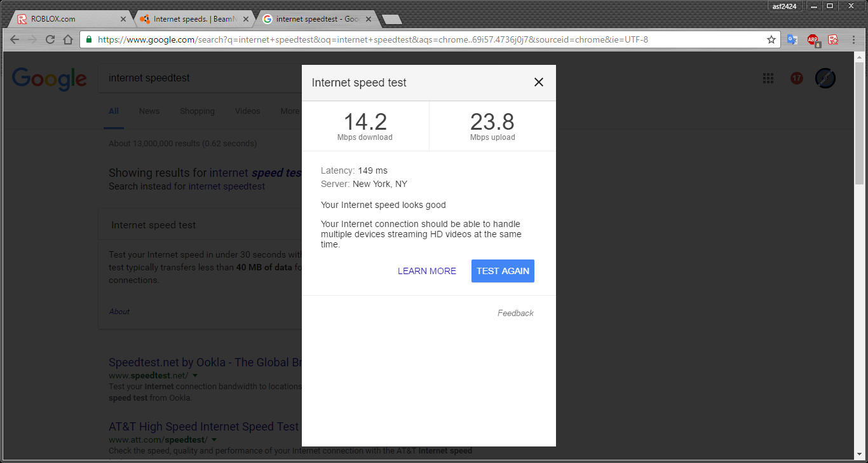
Task: Open the LEARN MORE link
Action: coord(427,271)
